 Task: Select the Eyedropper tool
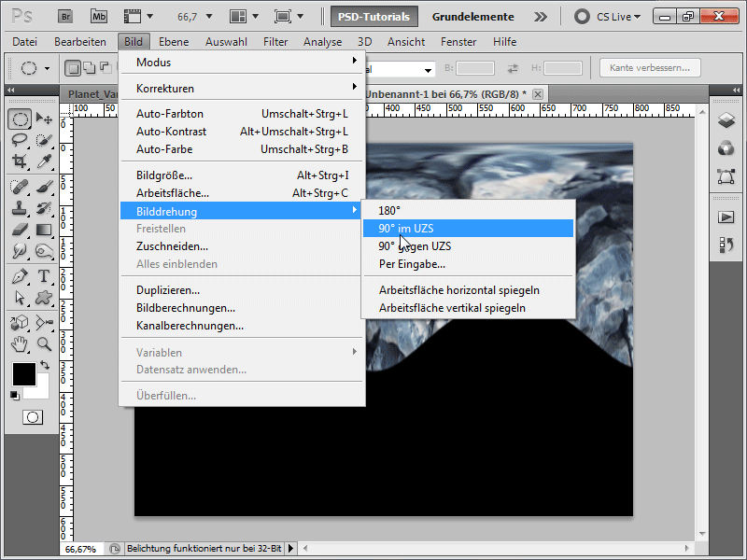pos(44,161)
